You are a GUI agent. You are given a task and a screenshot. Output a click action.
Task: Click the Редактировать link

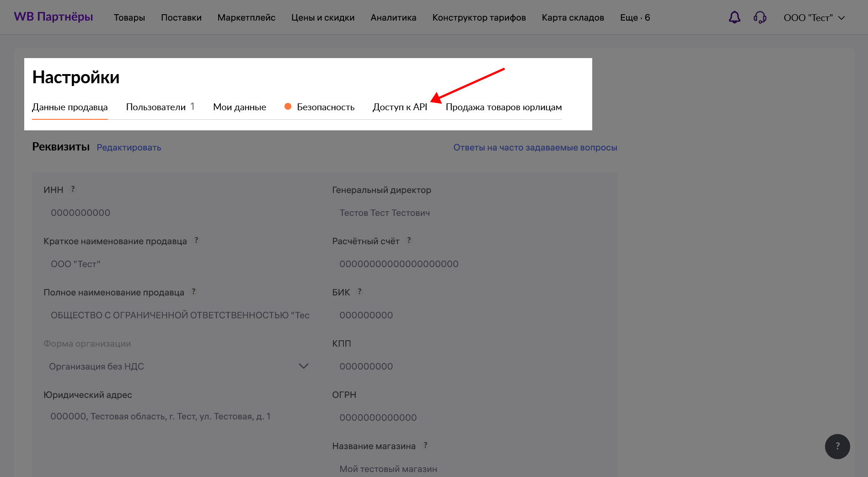[x=129, y=148]
